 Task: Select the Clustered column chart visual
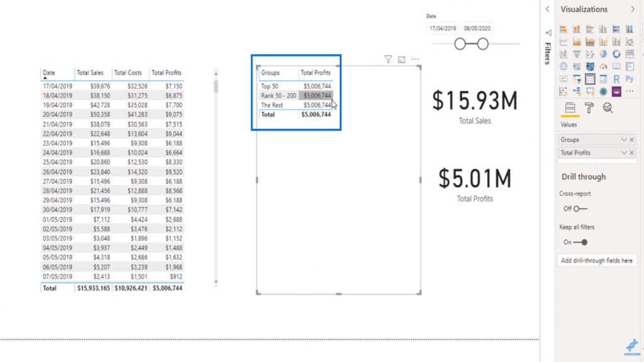point(603,29)
